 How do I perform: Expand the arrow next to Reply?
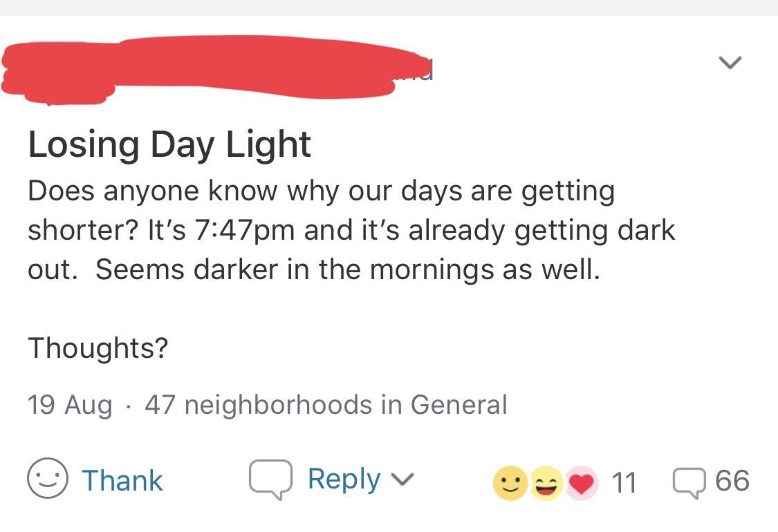tap(402, 479)
